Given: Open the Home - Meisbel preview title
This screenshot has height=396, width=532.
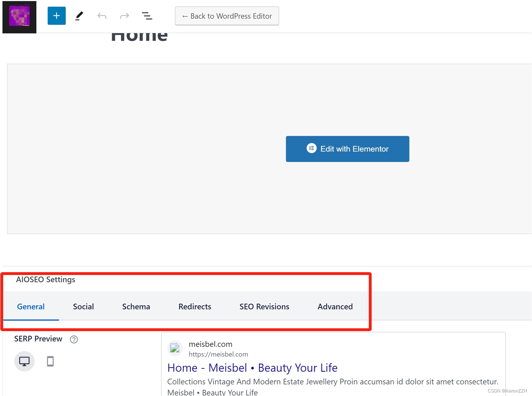Looking at the screenshot, I should pyautogui.click(x=252, y=368).
